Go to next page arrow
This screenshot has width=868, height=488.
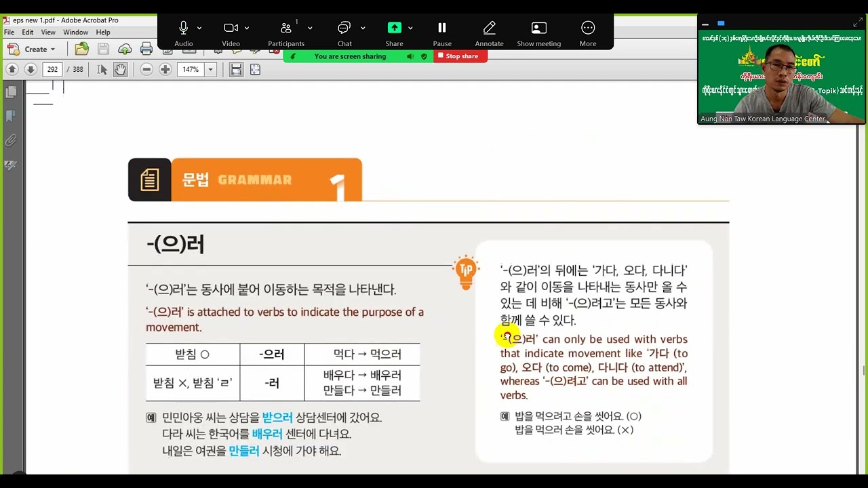(x=31, y=69)
